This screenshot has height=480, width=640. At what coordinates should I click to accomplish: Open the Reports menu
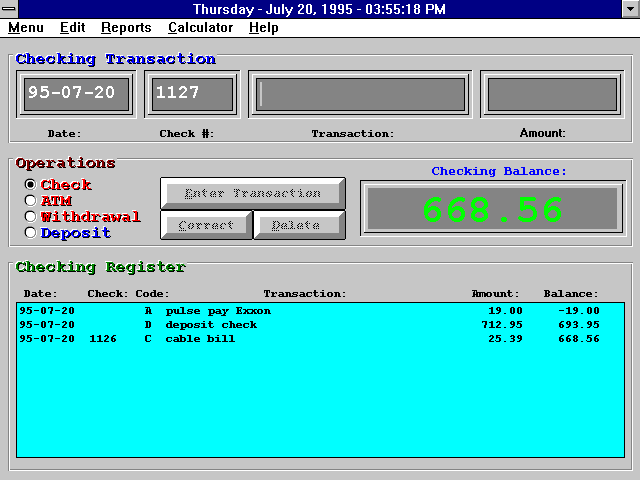[126, 28]
